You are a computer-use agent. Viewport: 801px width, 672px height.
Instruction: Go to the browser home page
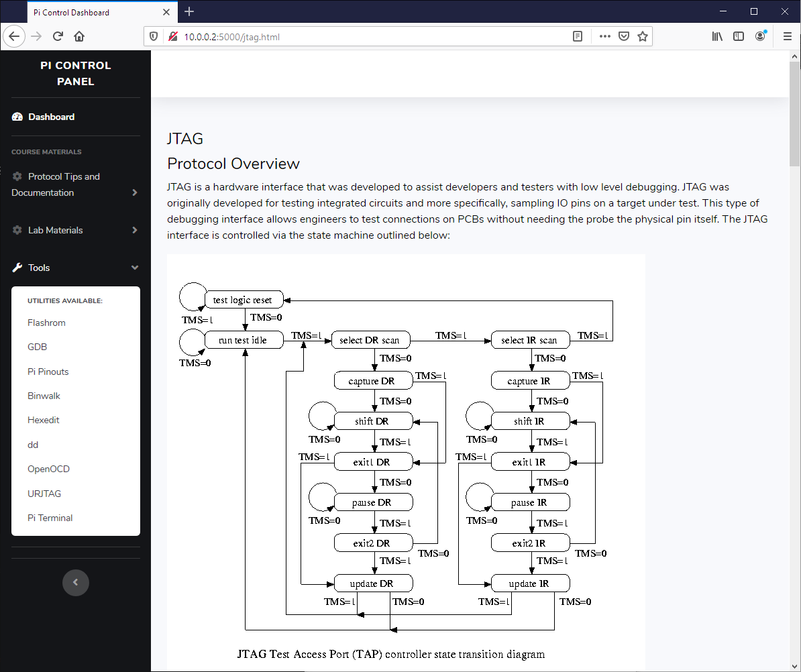click(x=79, y=37)
